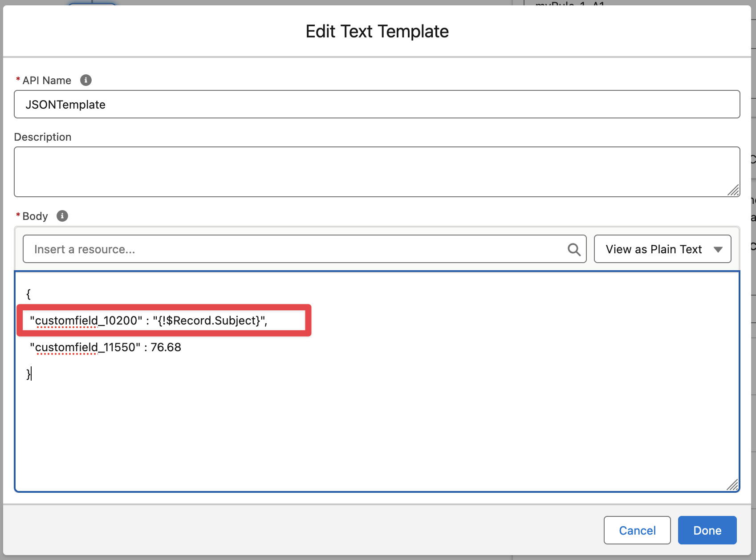
Task: Click the Body text area resize handle
Action: 732,485
